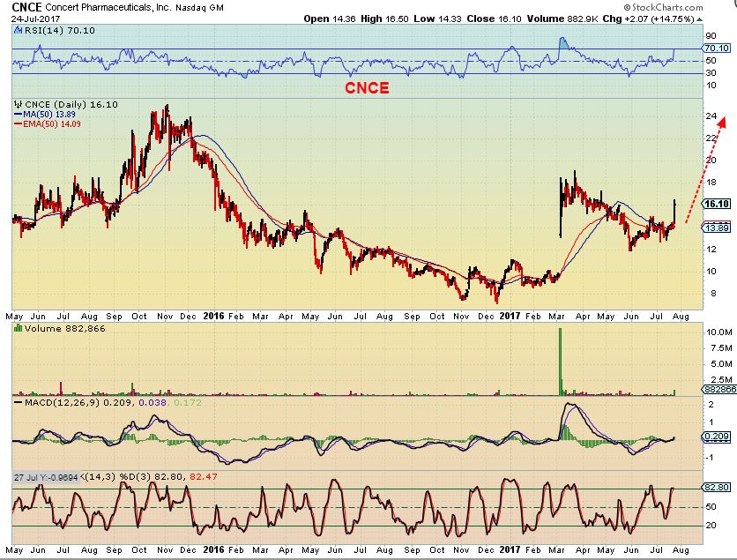This screenshot has width=737, height=560.
Task: Click the 'RSI(14) 70.10' panel label
Action: [x=59, y=31]
